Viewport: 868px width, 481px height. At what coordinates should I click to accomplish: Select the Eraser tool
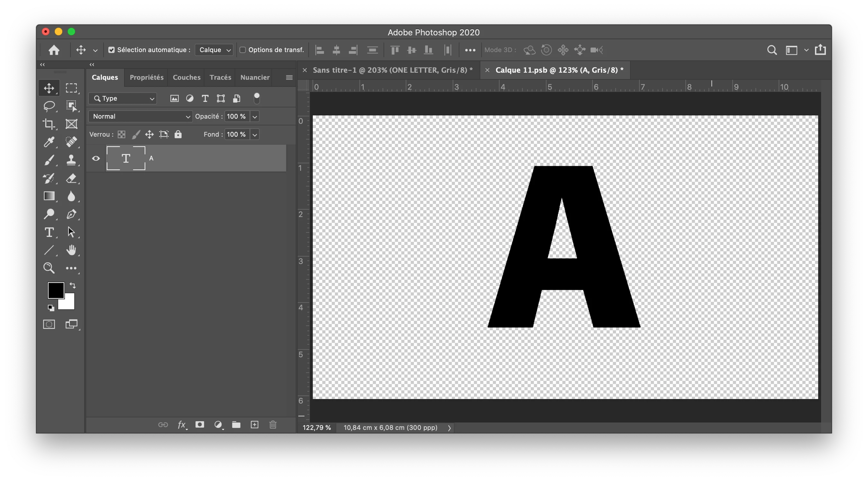point(71,178)
